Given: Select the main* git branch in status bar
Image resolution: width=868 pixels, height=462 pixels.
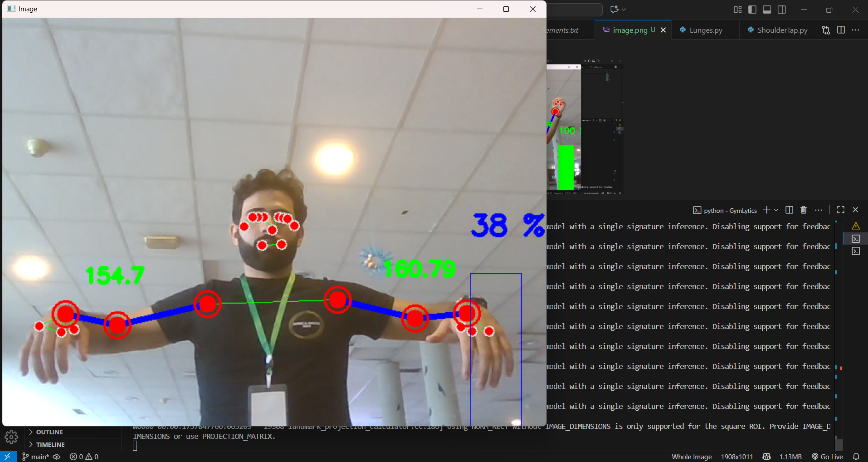Looking at the screenshot, I should point(35,457).
